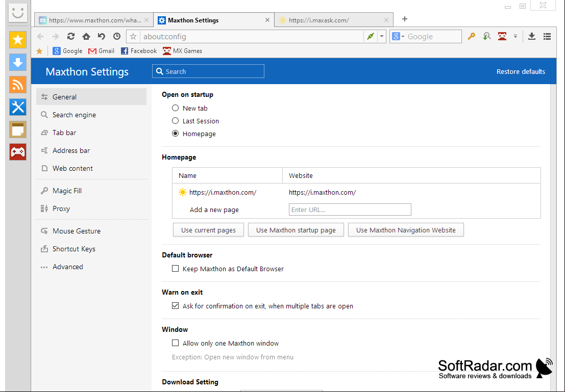
Task: Open the Mouse Gesture settings section
Action: 91,231
